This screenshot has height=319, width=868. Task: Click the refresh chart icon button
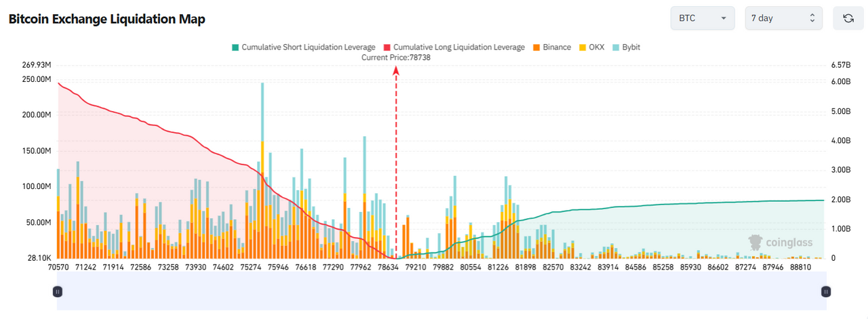[x=848, y=18]
